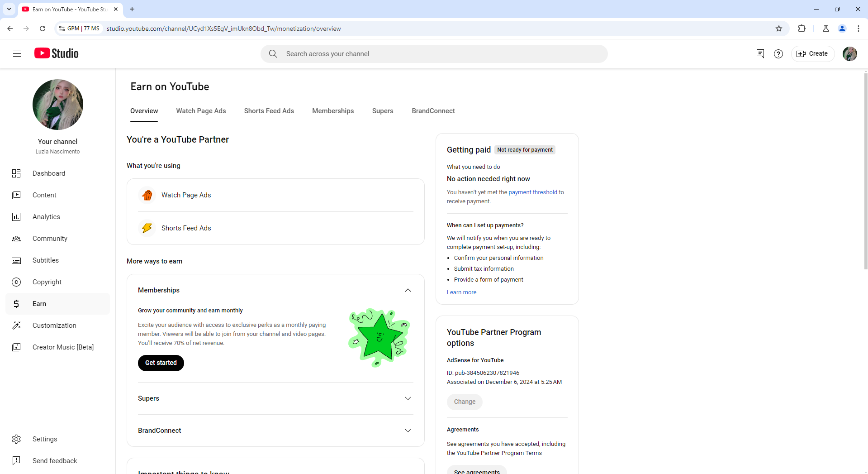Open the account avatar menu
This screenshot has height=474, width=868.
[x=850, y=54]
